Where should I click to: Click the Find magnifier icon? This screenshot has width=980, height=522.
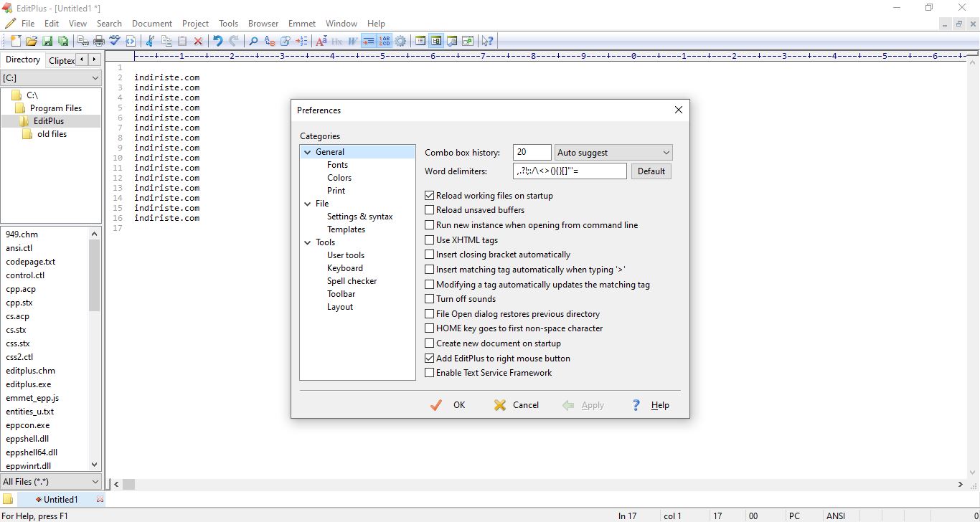pos(253,41)
